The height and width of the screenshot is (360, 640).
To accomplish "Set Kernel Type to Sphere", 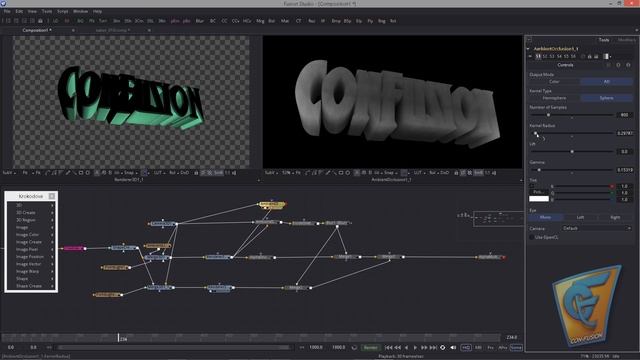I will click(607, 98).
